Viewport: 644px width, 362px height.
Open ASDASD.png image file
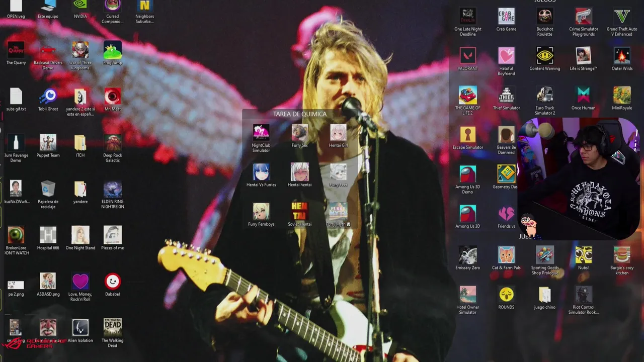coord(48,282)
